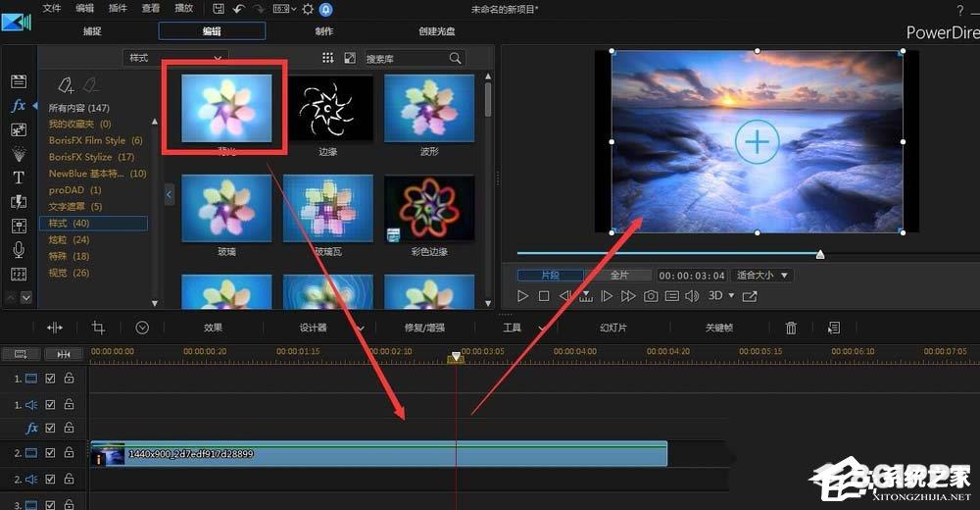Click the 关键帧 button
This screenshot has width=980, height=510.
tap(718, 328)
